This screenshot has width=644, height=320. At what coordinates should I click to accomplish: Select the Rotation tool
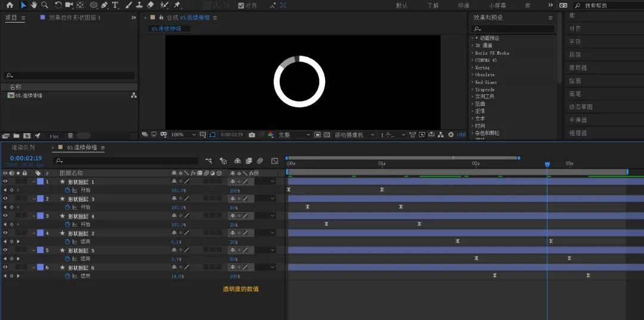[58, 5]
